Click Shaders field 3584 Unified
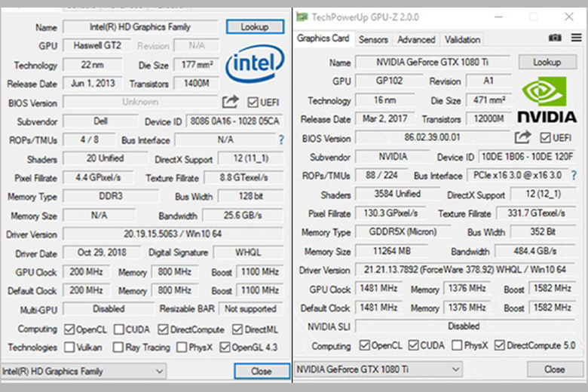The width and height of the screenshot is (588, 392). pos(397,194)
